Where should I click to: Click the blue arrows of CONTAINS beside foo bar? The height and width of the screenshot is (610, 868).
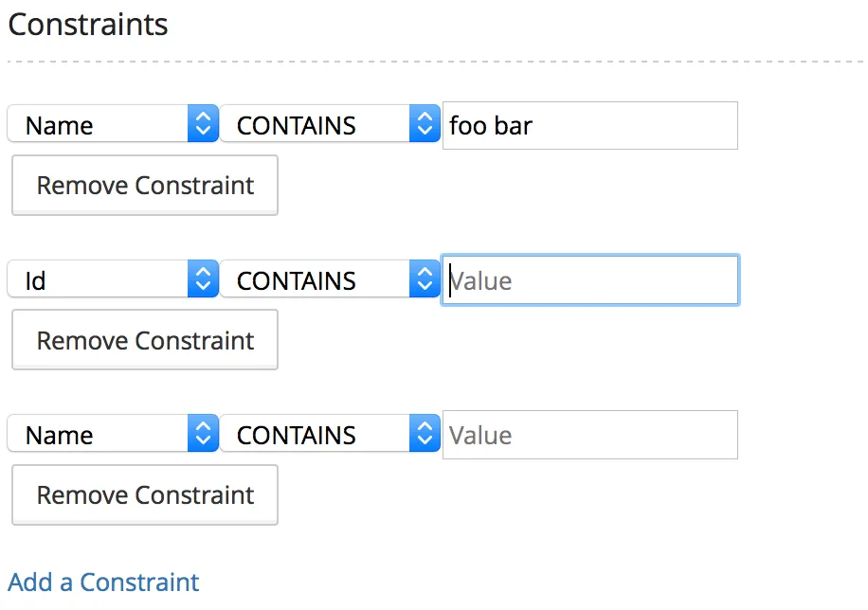point(425,124)
